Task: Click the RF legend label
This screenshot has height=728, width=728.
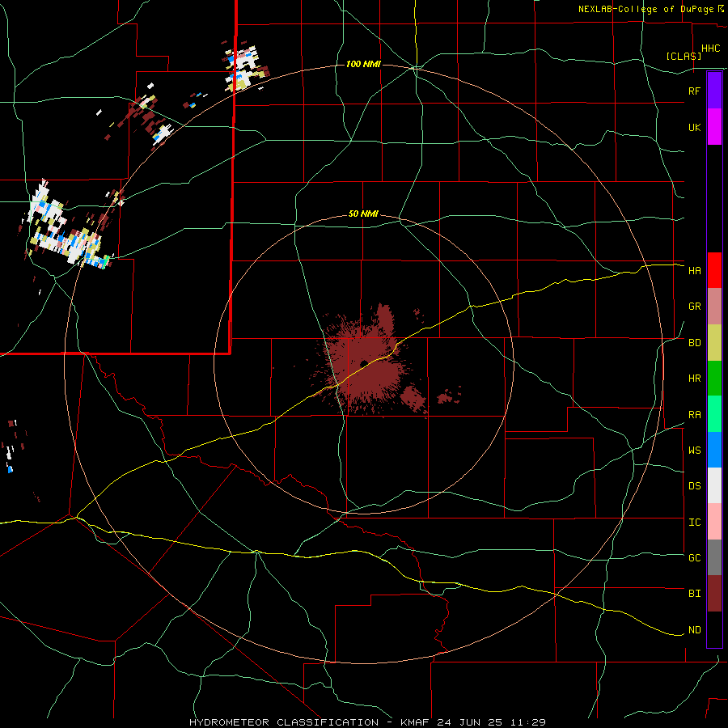Action: tap(694, 91)
